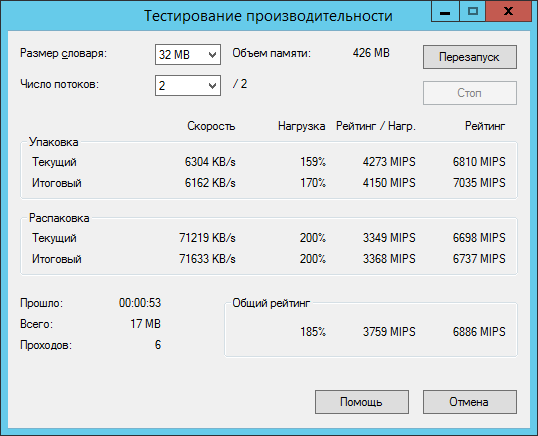The height and width of the screenshot is (436, 538).
Task: Click the disabled Стоп button
Action: click(470, 93)
